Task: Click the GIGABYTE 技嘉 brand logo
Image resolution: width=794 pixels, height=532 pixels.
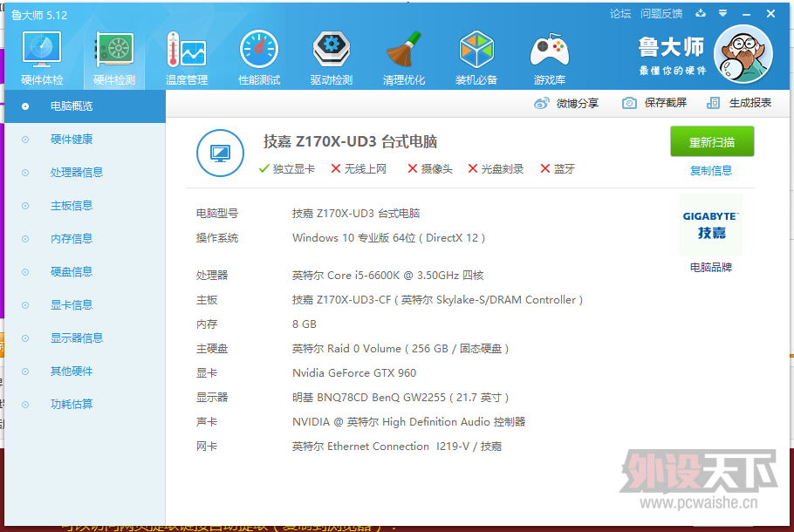Action: 711,225
